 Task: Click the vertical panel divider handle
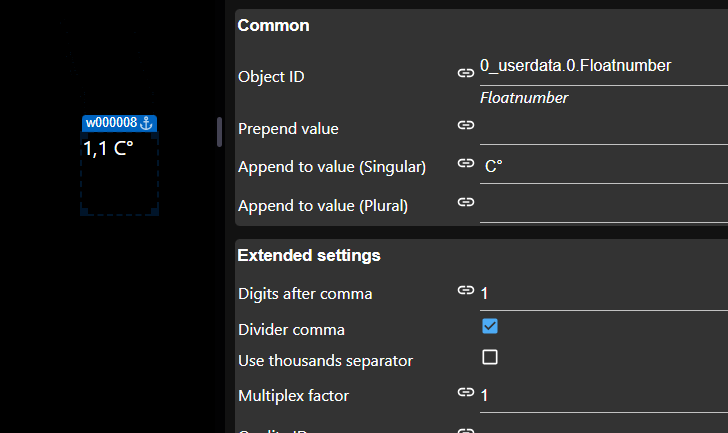[x=220, y=132]
